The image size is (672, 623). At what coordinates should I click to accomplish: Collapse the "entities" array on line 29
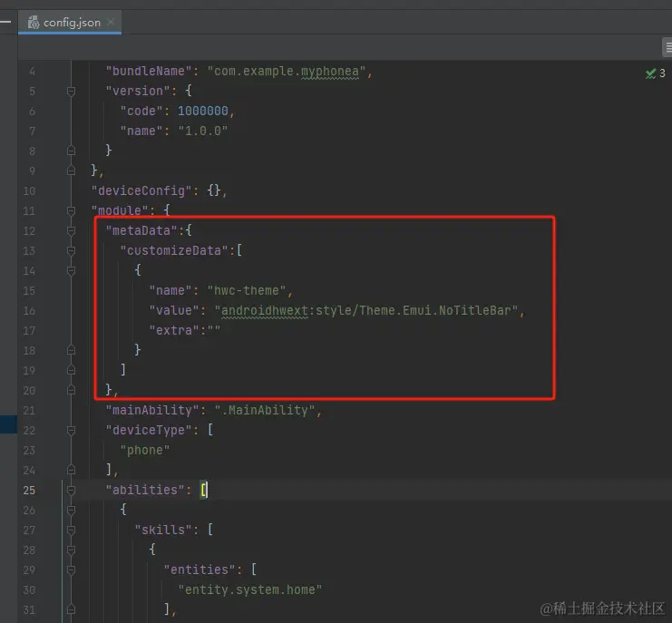(71, 569)
